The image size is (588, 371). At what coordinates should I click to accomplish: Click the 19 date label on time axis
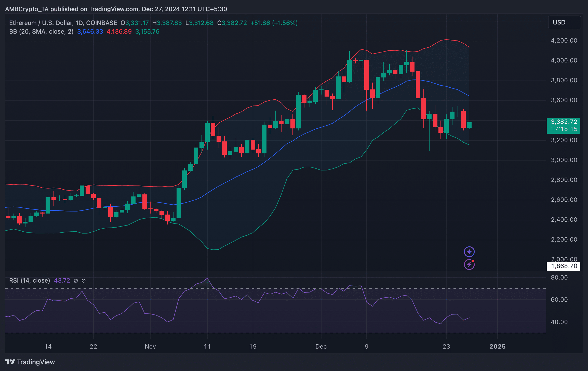[x=253, y=347]
